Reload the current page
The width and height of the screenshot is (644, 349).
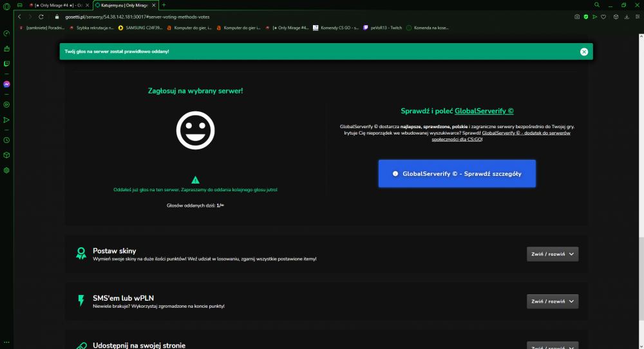coord(41,17)
